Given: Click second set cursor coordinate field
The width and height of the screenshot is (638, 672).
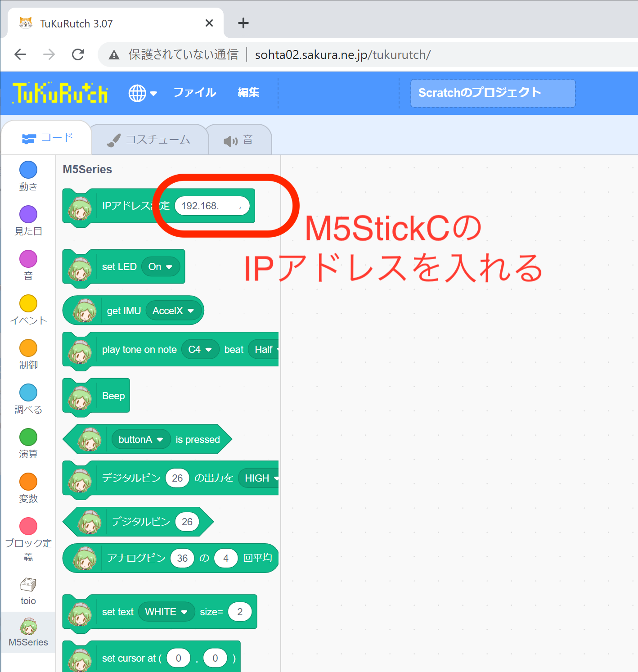Looking at the screenshot, I should coord(215,658).
